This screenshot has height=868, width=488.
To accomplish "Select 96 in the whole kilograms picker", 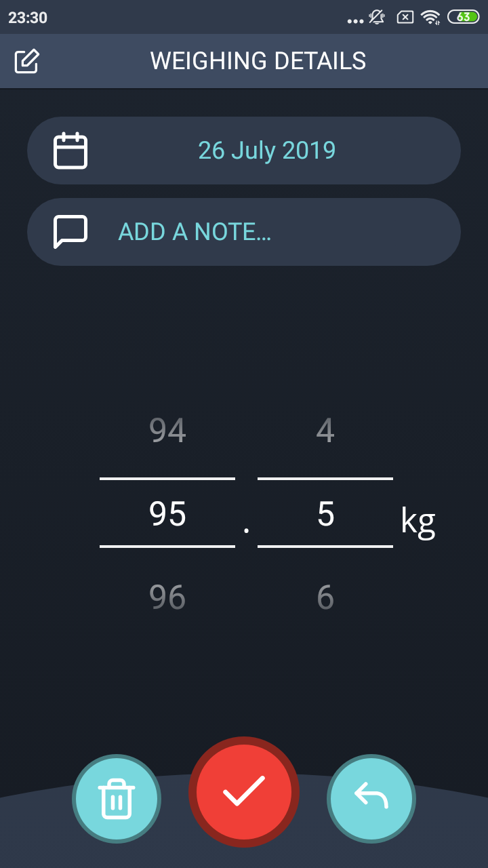I will click(167, 597).
